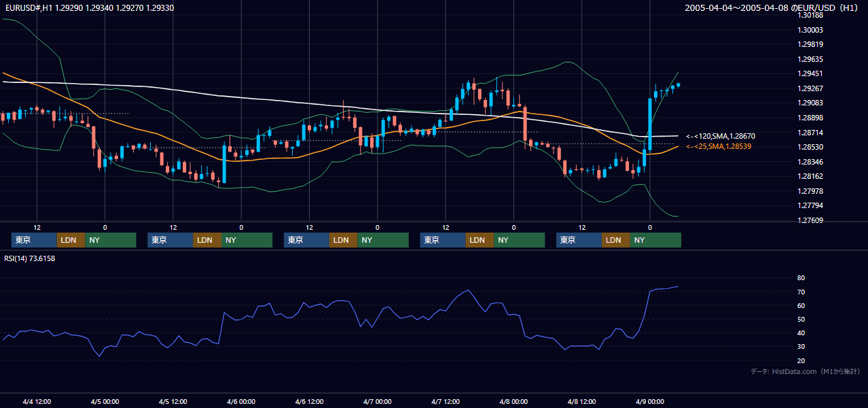The width and height of the screenshot is (868, 408).
Task: Click price axis label 1.29267
Action: click(x=810, y=88)
